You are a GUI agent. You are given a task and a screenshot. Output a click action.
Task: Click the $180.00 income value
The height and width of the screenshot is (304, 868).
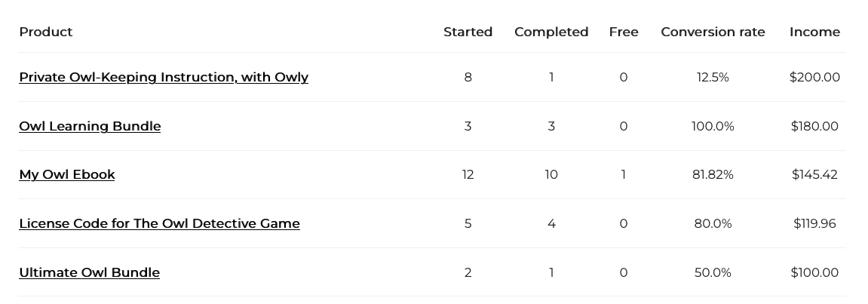click(814, 126)
